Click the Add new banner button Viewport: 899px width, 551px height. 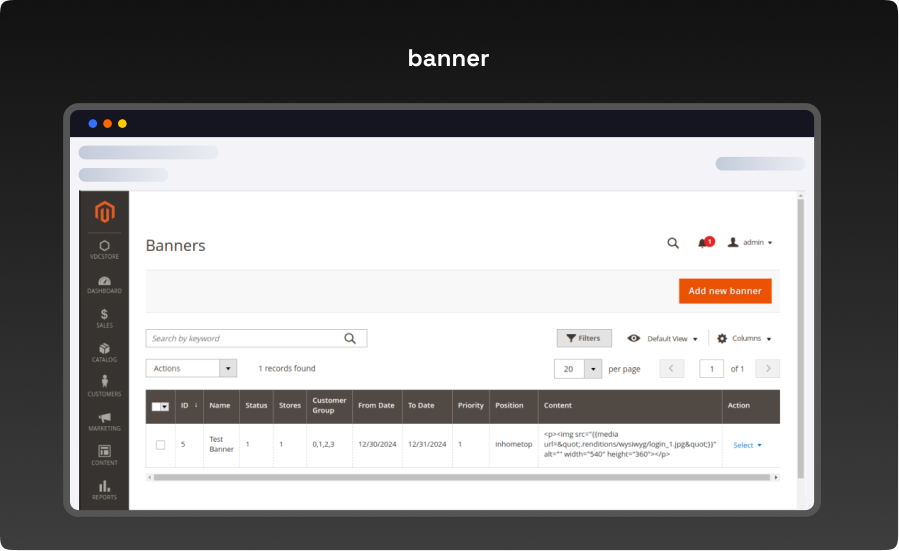725,291
